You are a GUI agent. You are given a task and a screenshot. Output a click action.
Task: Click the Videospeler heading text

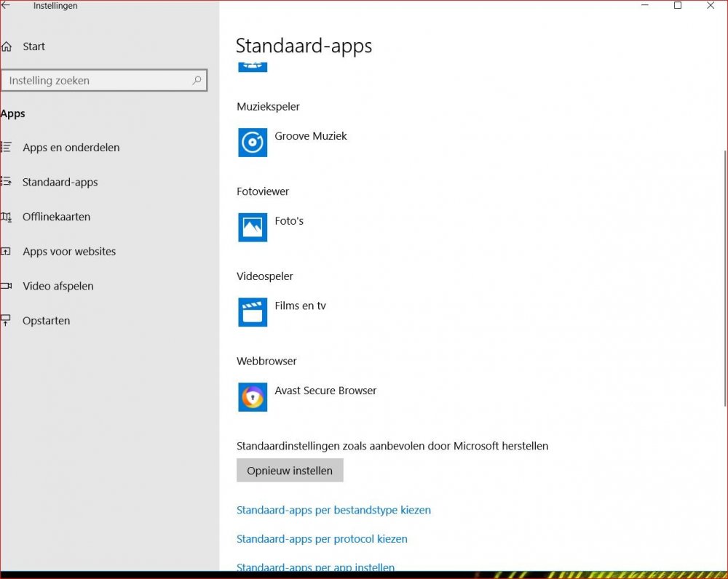(265, 276)
